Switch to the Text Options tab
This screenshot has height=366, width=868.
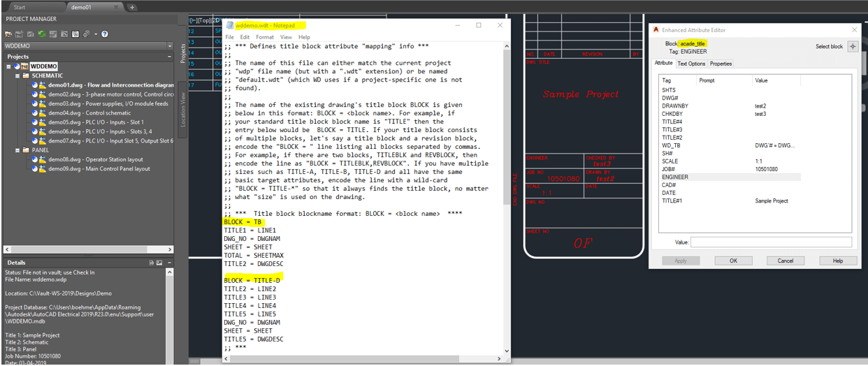692,64
